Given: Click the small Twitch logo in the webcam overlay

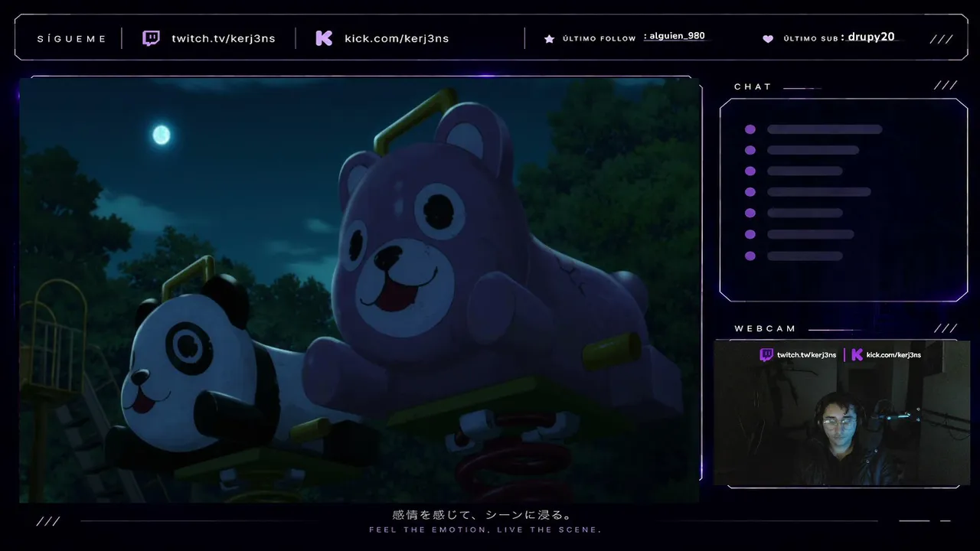Looking at the screenshot, I should tap(766, 355).
